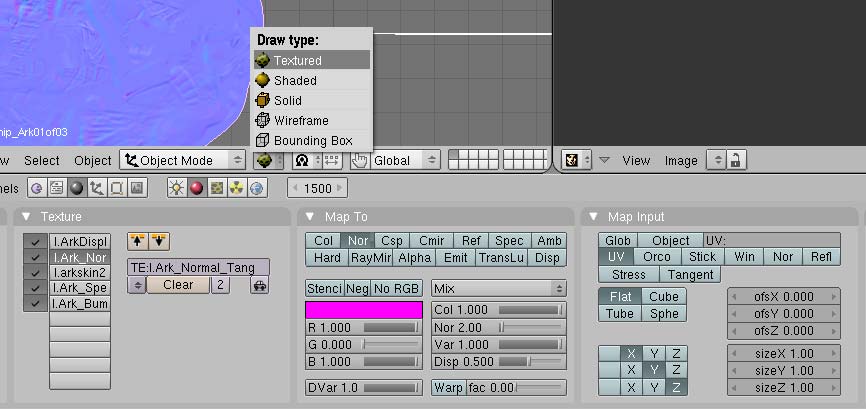
Task: Open image browse dropdown next to Image menu
Action: [717, 161]
